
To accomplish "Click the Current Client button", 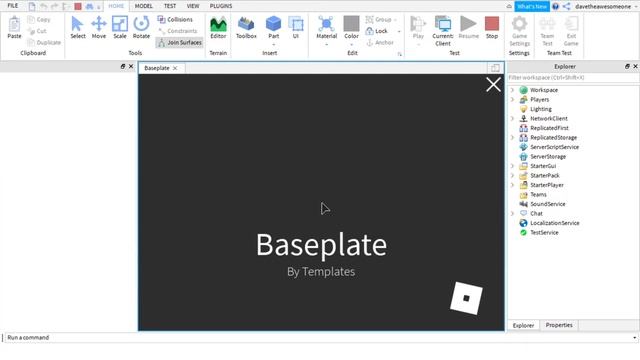I will (x=443, y=31).
